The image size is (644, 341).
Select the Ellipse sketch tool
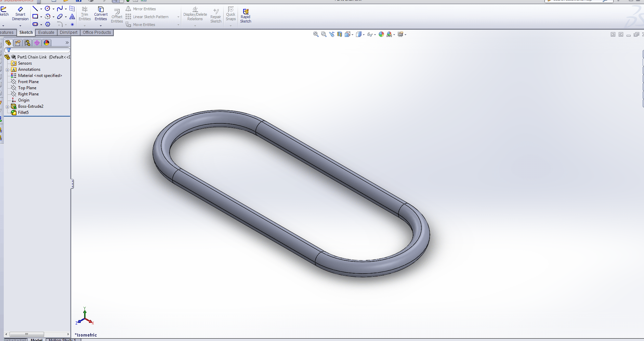(x=60, y=16)
